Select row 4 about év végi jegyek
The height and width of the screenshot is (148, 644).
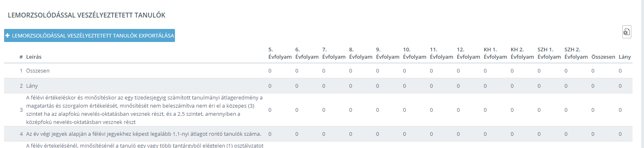(x=318, y=134)
